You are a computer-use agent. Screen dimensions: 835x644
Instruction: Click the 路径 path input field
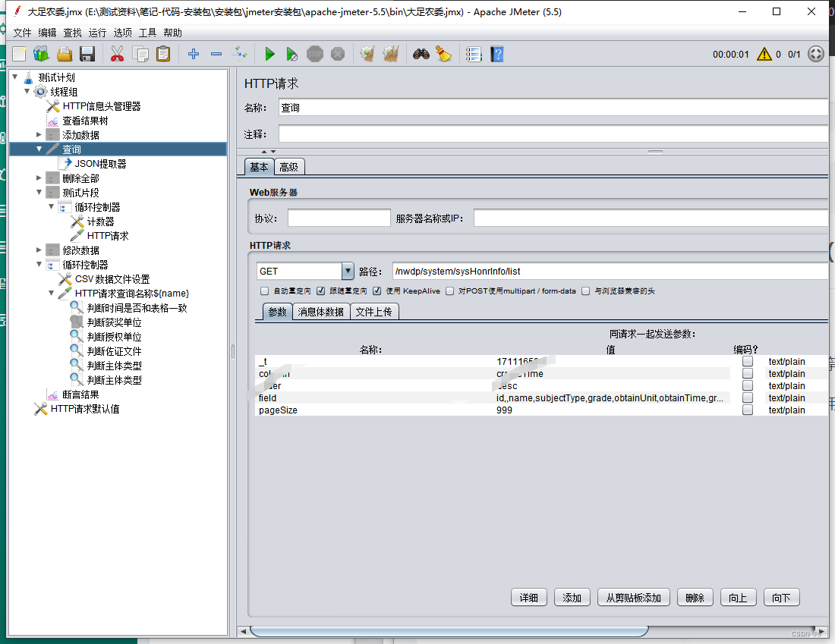(610, 271)
